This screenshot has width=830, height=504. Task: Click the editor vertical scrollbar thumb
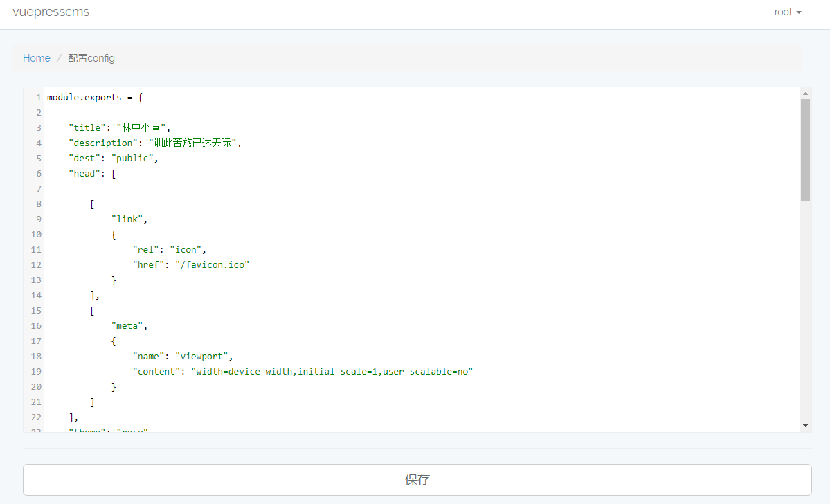click(805, 149)
